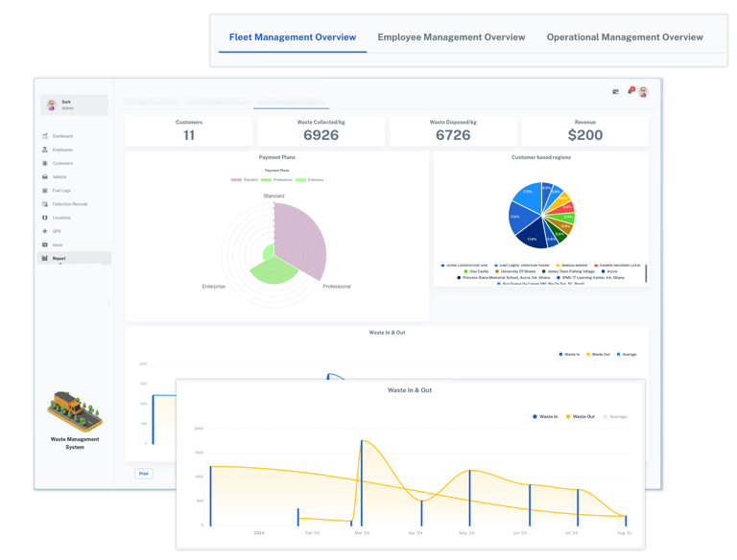The image size is (737, 560).
Task: Toggle the Waste Out legend in front chart
Action: click(581, 417)
